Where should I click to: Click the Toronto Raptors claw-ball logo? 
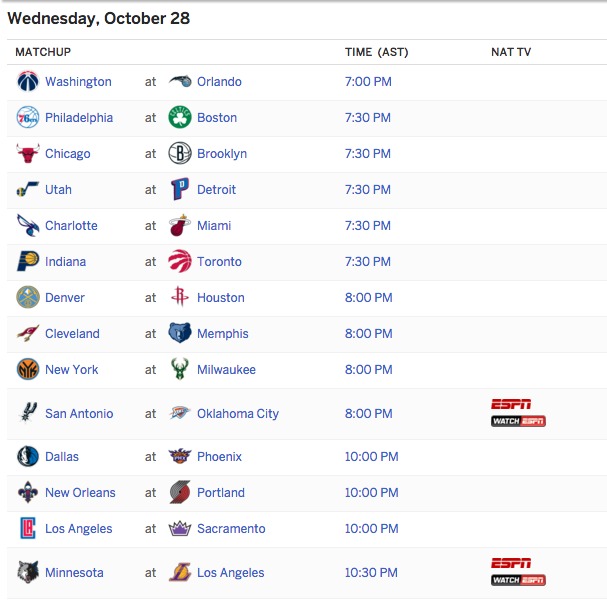click(x=180, y=261)
